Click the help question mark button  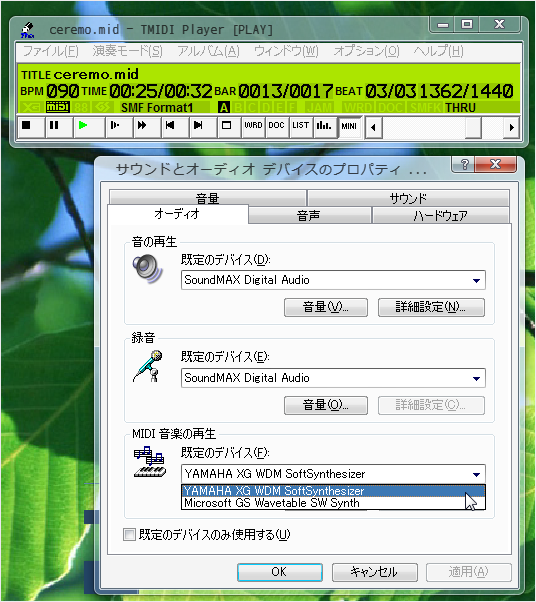tap(465, 164)
